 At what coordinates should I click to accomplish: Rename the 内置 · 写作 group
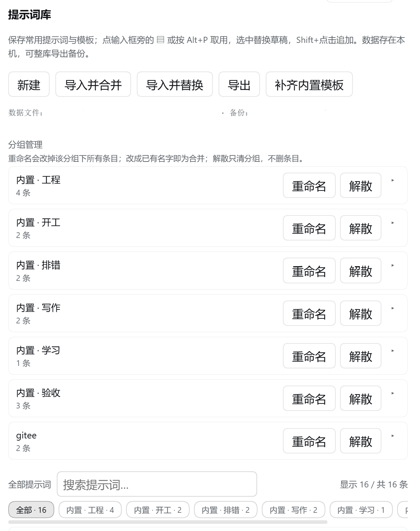[x=309, y=313]
